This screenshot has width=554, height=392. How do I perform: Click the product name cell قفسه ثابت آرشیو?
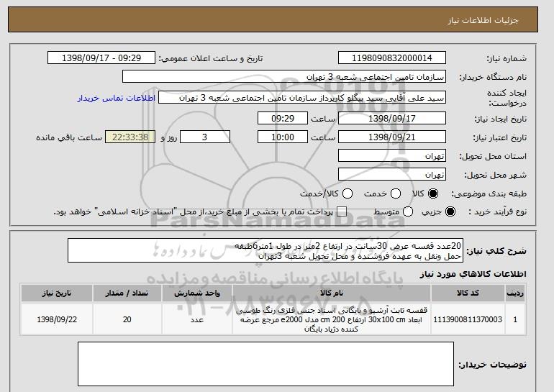(332, 319)
